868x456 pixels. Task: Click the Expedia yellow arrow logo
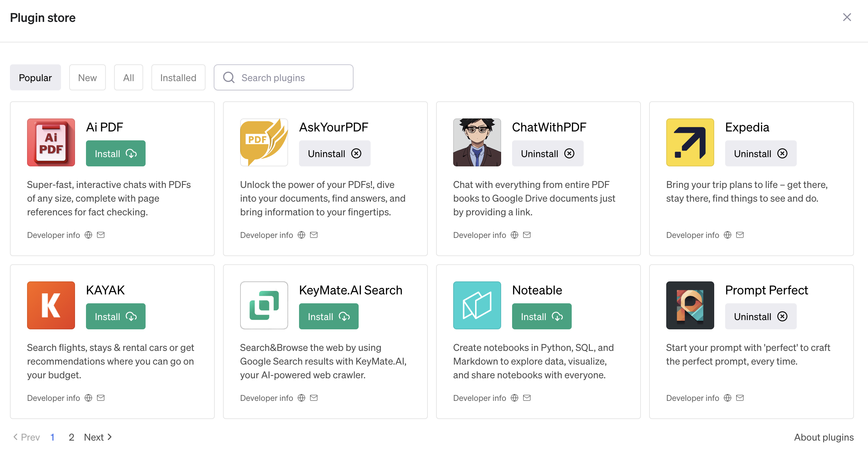pyautogui.click(x=690, y=142)
